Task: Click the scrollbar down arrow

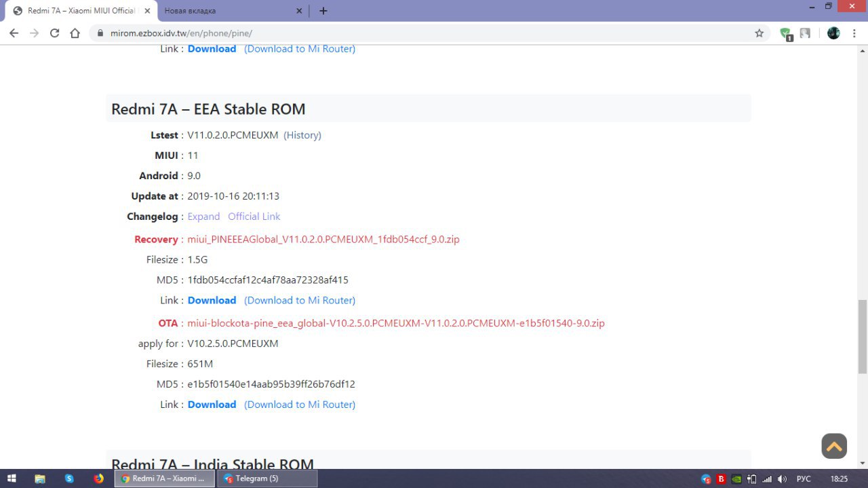Action: [x=863, y=463]
